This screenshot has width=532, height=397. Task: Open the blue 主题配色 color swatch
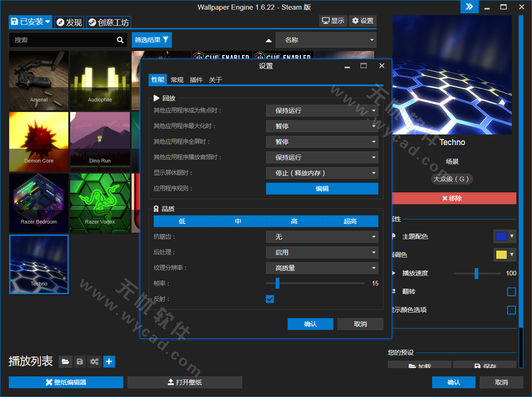tap(505, 236)
